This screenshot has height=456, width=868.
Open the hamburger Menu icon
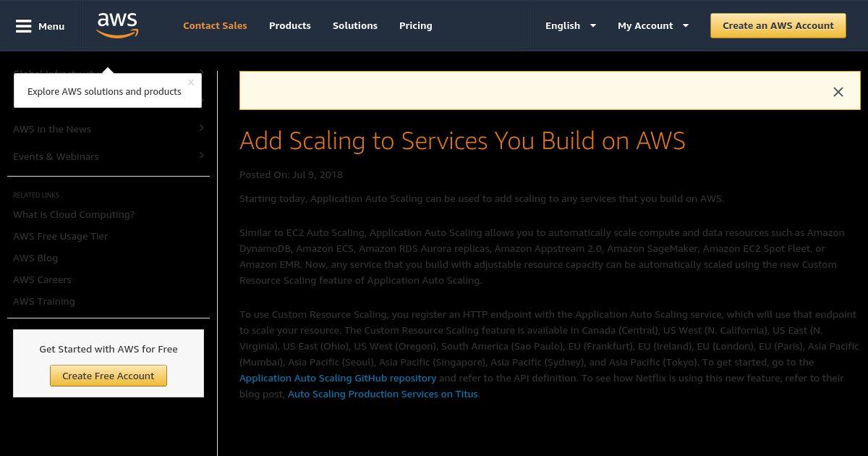(x=24, y=26)
